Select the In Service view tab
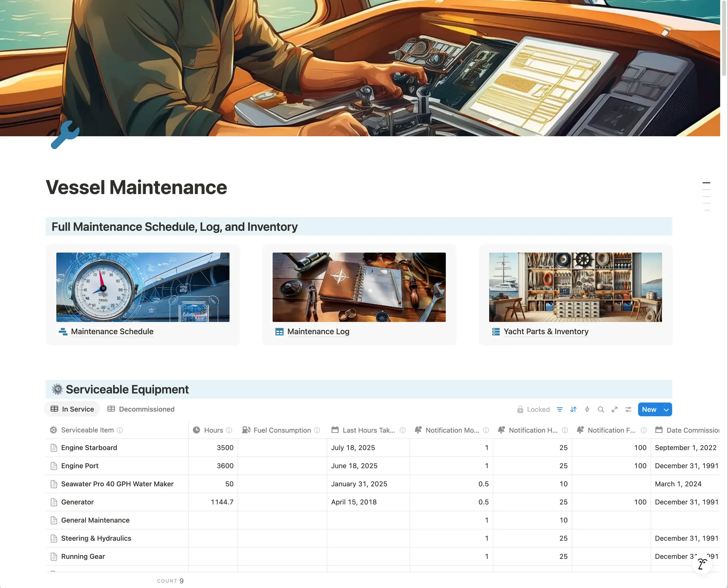This screenshot has width=728, height=588. 72,409
